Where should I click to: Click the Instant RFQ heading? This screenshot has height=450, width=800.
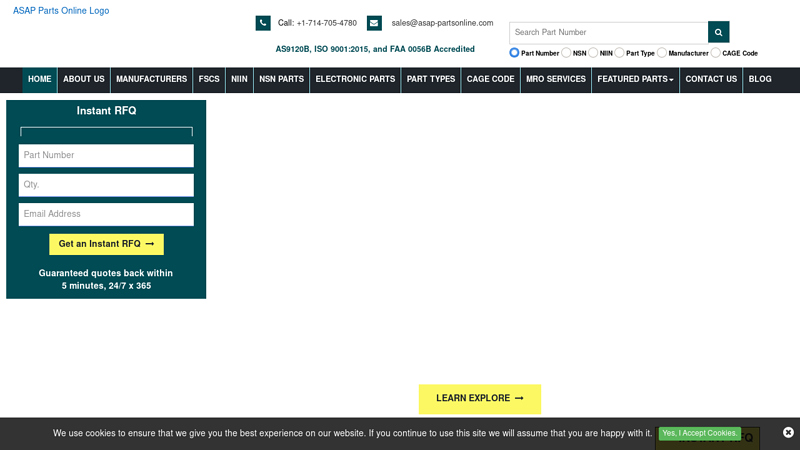106,111
